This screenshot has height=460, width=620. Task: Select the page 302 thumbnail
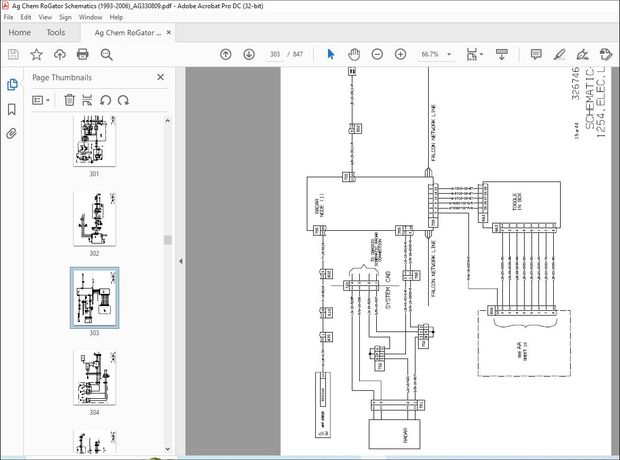[95, 219]
